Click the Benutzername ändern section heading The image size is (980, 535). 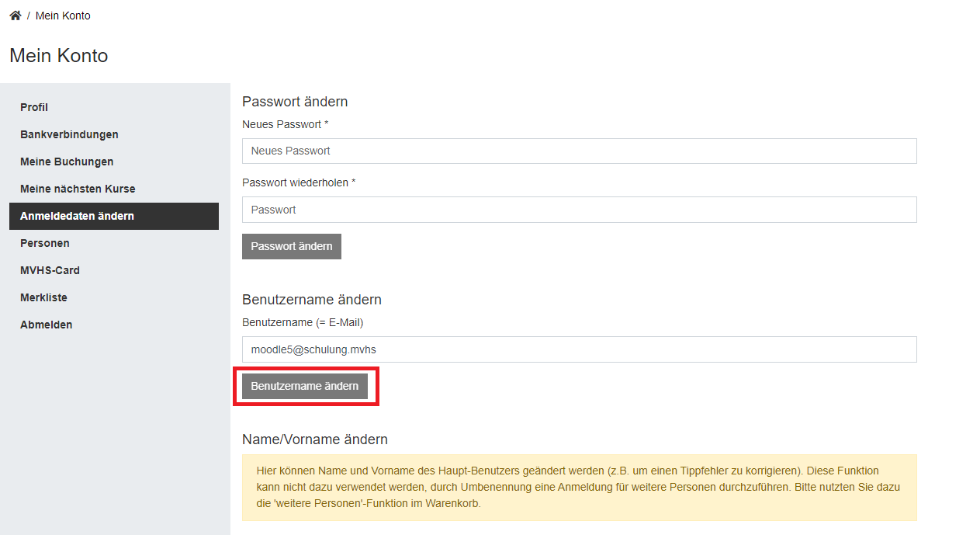[x=312, y=300]
